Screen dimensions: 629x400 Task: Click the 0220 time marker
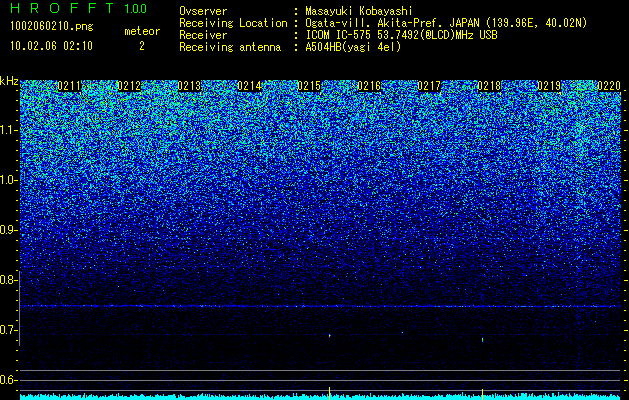pos(609,86)
